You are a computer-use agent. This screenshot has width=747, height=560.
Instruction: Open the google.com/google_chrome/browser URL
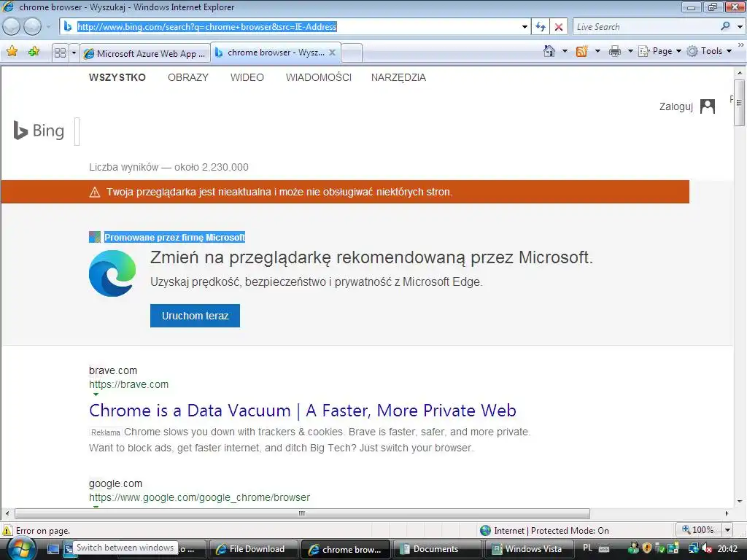199,497
